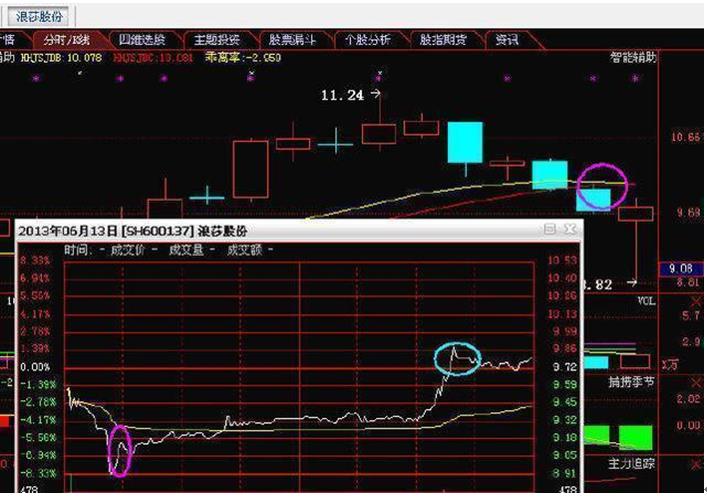Click the 主力追踪 indicator title
The width and height of the screenshot is (707, 497).
coord(631,463)
